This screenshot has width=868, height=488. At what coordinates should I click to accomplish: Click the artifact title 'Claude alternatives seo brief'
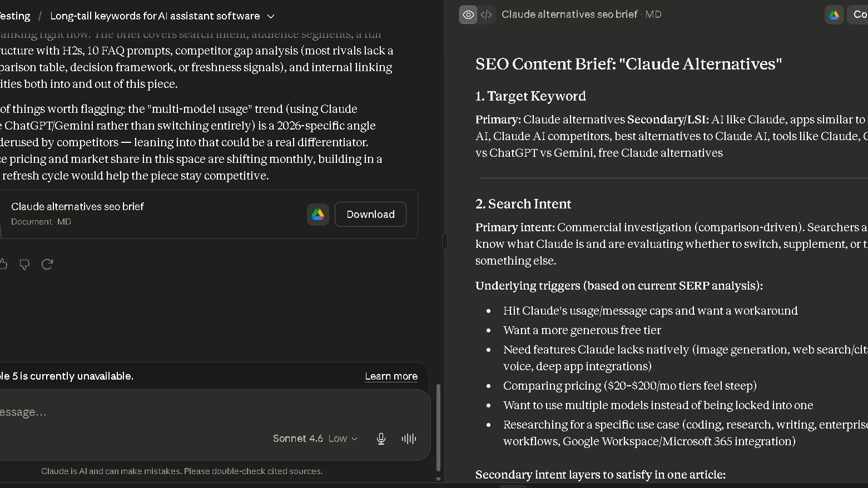coord(569,14)
